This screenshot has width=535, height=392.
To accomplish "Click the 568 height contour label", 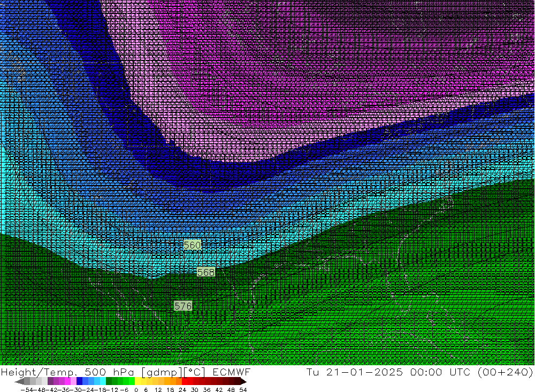I will point(206,272).
